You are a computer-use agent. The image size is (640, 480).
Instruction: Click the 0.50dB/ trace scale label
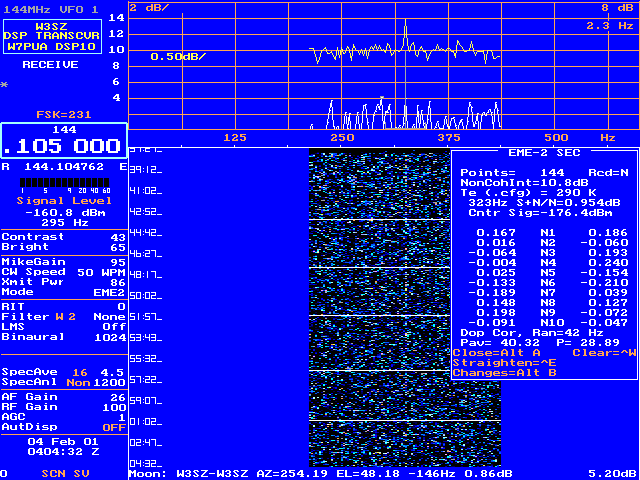tap(178, 57)
